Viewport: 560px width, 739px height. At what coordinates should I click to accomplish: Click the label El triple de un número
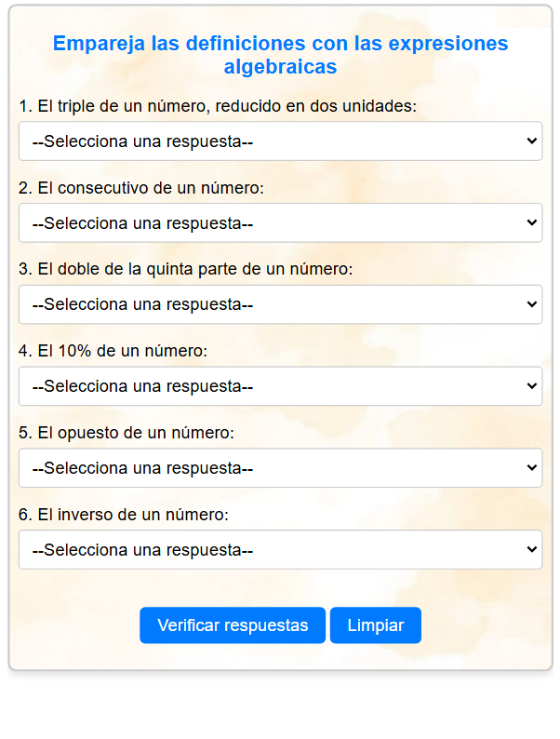(x=218, y=106)
